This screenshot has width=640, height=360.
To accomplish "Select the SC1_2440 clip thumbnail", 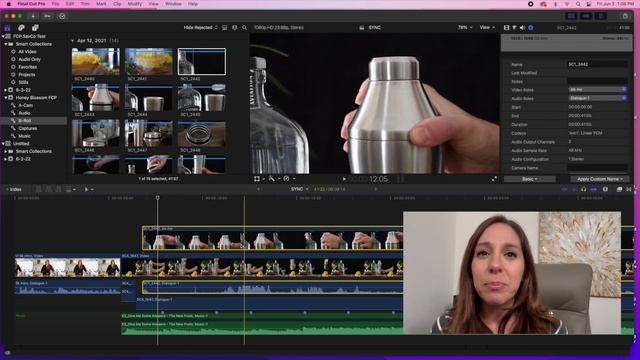I will point(96,62).
